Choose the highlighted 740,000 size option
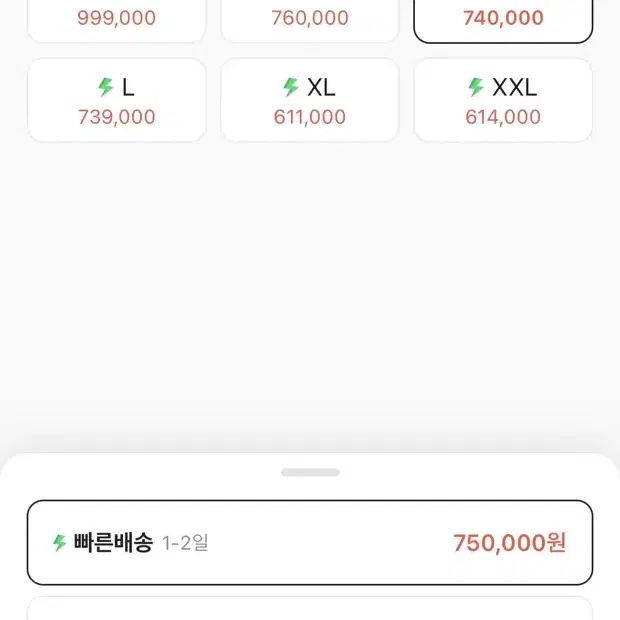The height and width of the screenshot is (620, 620). point(503,20)
